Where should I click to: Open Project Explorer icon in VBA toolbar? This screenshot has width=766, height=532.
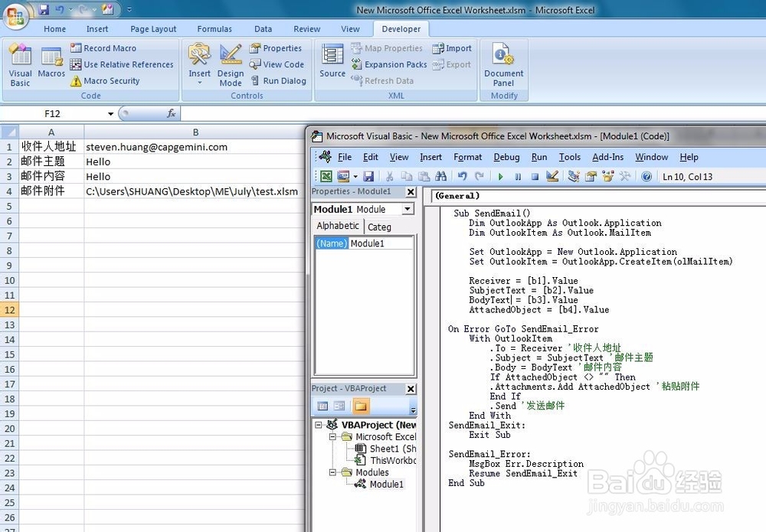point(574,176)
